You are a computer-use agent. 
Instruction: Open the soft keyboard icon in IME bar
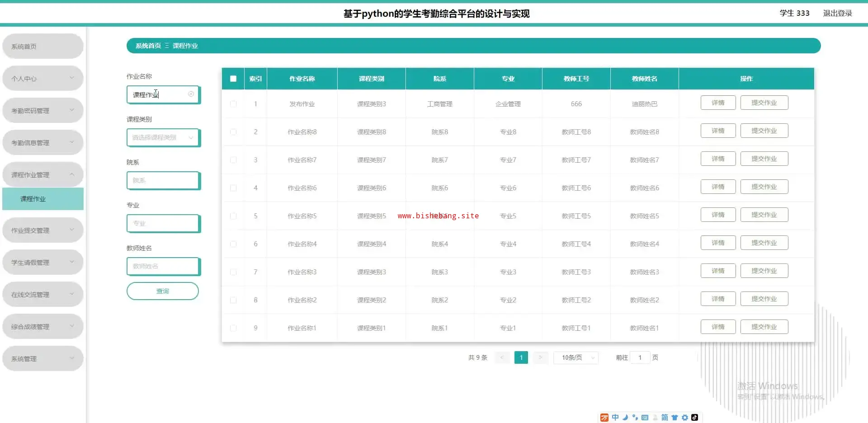[645, 418]
